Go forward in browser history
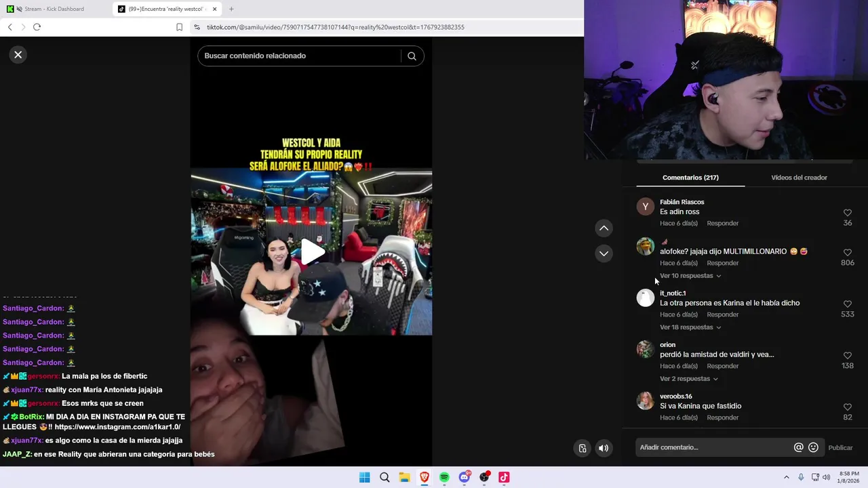 pos(23,27)
